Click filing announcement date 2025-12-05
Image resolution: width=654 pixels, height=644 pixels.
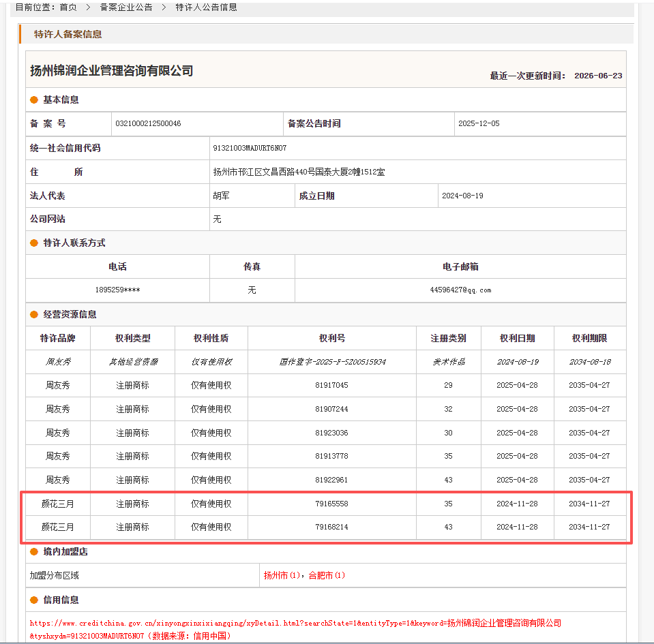479,123
